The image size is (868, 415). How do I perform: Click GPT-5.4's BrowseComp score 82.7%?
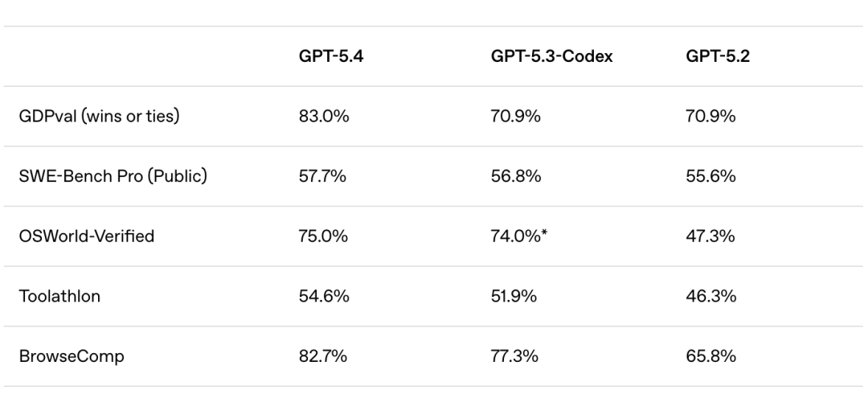[x=323, y=356]
